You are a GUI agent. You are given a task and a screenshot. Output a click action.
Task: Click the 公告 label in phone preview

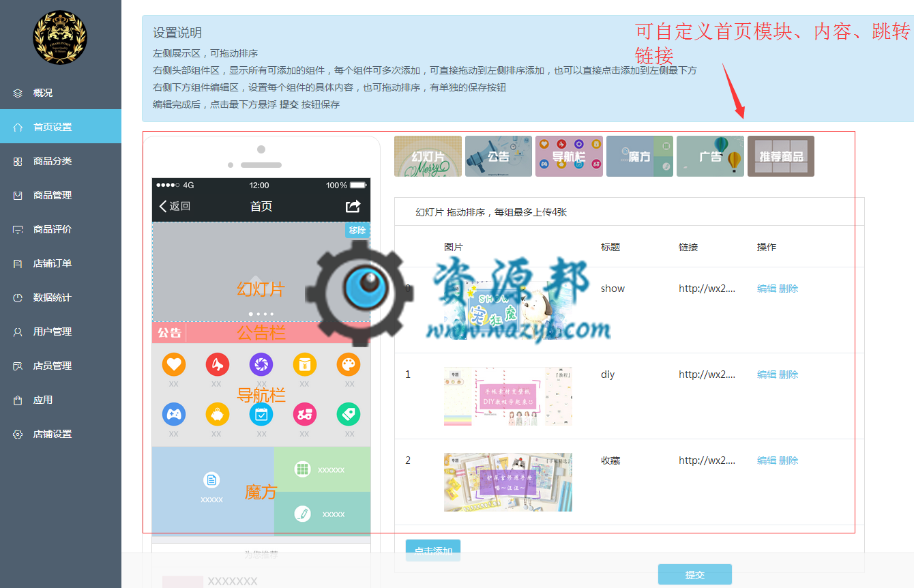pyautogui.click(x=170, y=333)
